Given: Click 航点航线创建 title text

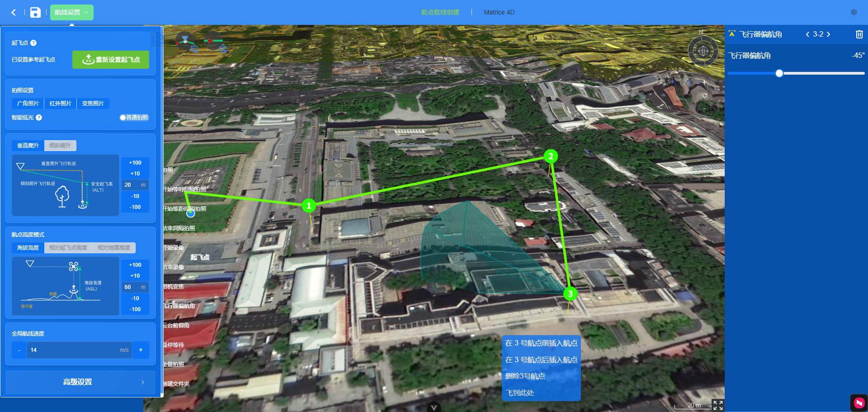Looking at the screenshot, I should pyautogui.click(x=440, y=12).
